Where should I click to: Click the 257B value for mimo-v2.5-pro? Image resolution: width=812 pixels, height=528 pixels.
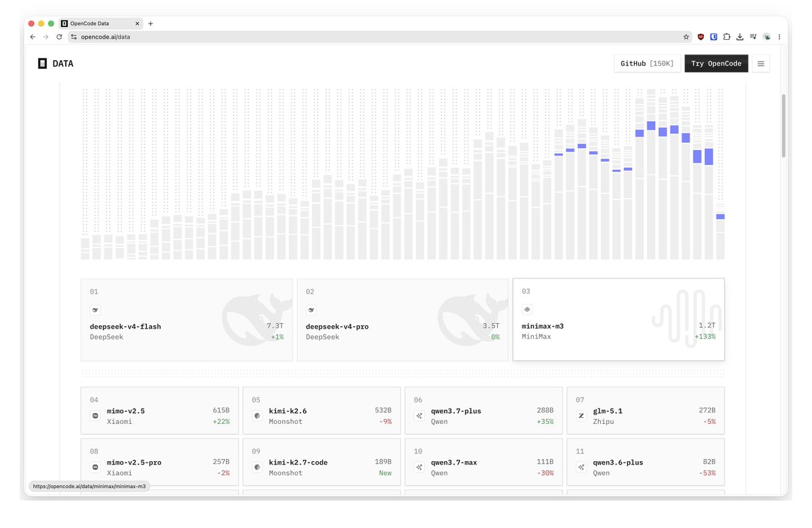click(221, 462)
